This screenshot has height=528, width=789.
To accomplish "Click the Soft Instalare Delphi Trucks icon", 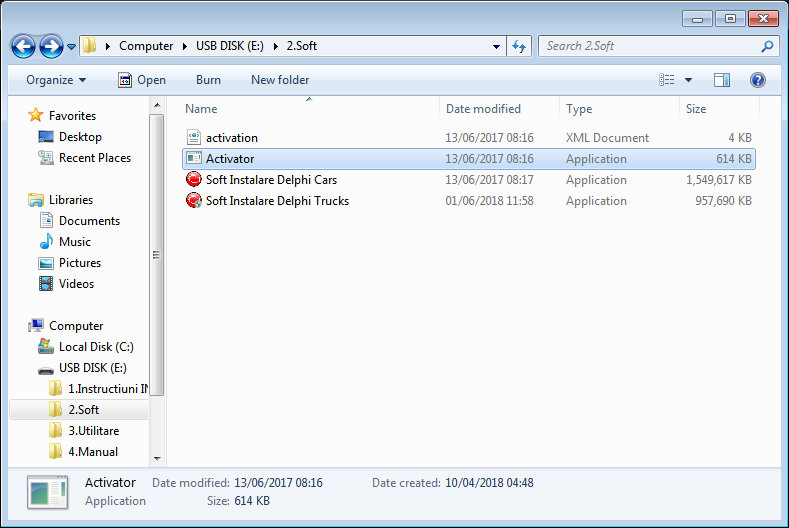I will (x=194, y=200).
